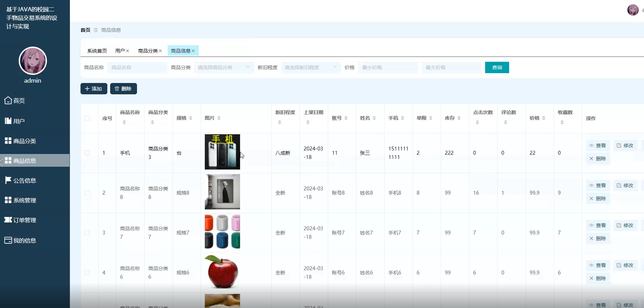Image resolution: width=644 pixels, height=308 pixels.
Task: Switch to the 系统首页 tab
Action: pyautogui.click(x=97, y=51)
